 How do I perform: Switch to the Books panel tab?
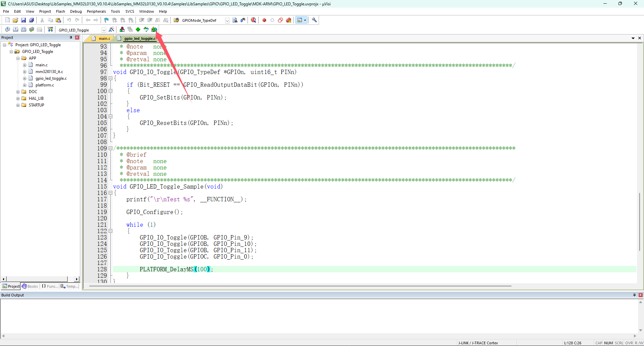30,286
